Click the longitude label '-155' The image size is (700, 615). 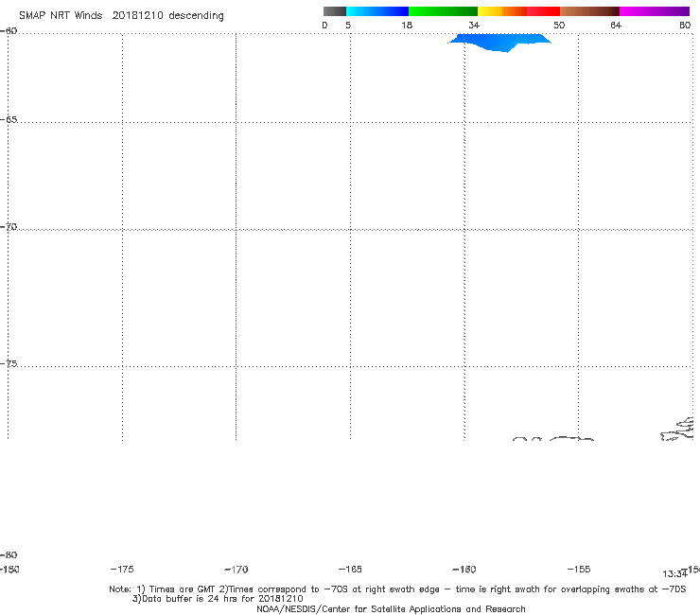(579, 570)
